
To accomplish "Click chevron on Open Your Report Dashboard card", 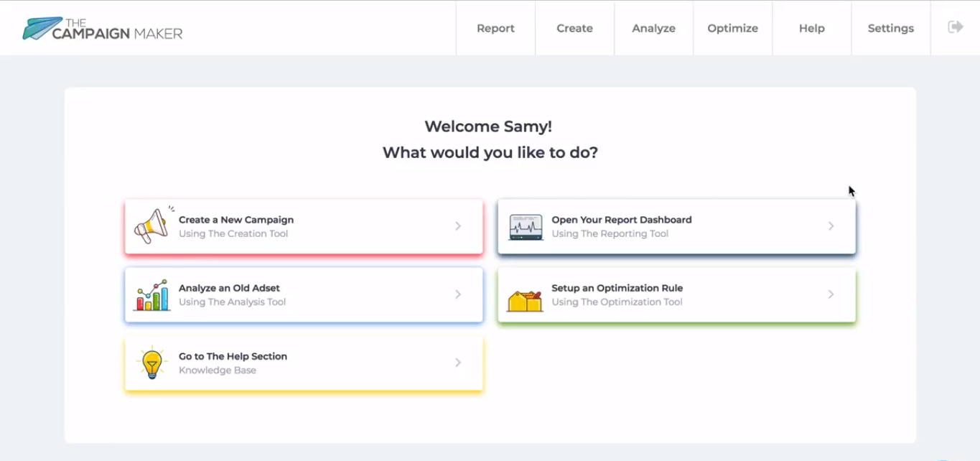I will click(x=831, y=226).
